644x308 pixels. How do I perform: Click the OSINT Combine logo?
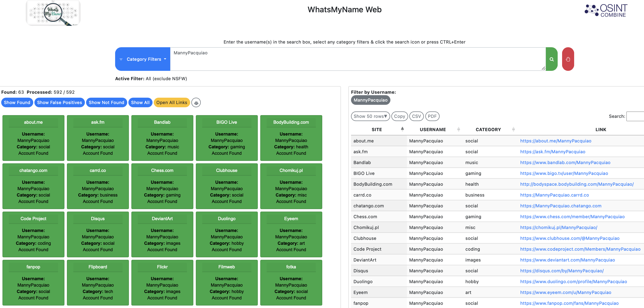pyautogui.click(x=606, y=10)
